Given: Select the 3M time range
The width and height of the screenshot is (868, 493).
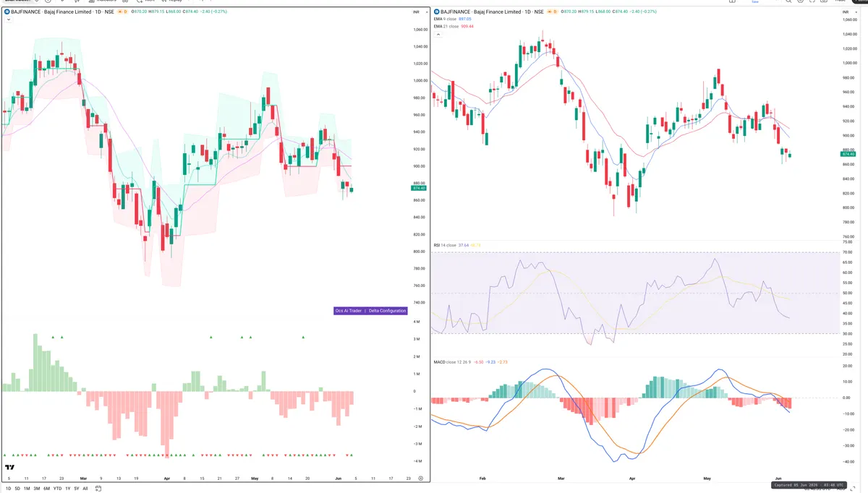Looking at the screenshot, I should tap(37, 489).
